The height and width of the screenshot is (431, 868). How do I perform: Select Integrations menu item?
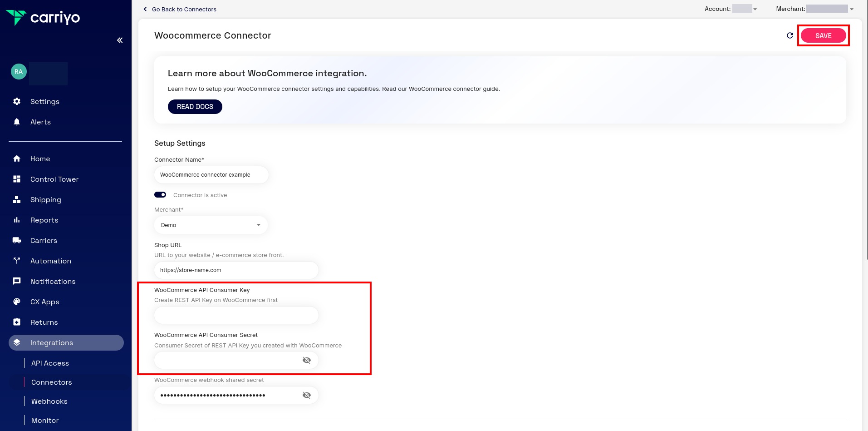[66, 342]
